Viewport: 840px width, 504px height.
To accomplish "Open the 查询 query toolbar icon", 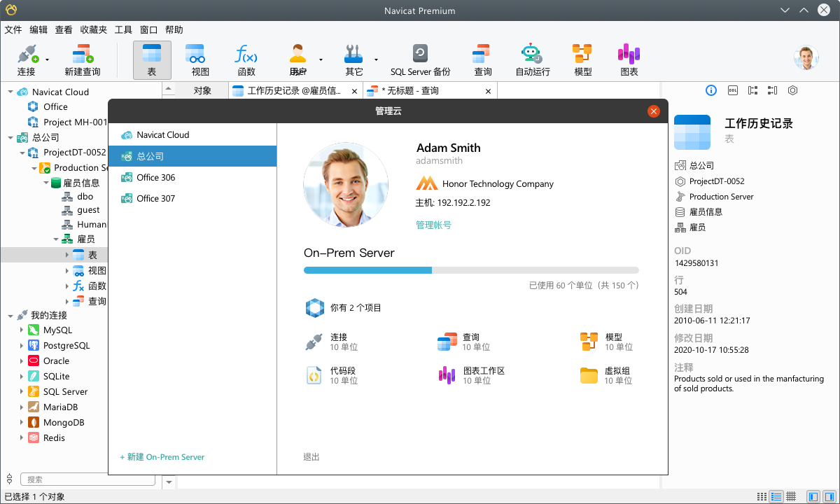I will click(x=482, y=55).
